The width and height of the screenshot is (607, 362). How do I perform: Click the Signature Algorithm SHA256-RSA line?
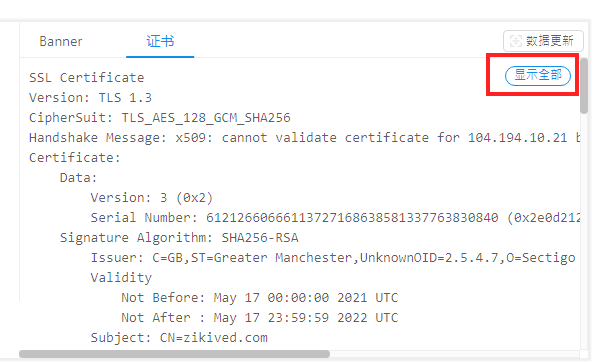[x=179, y=238]
